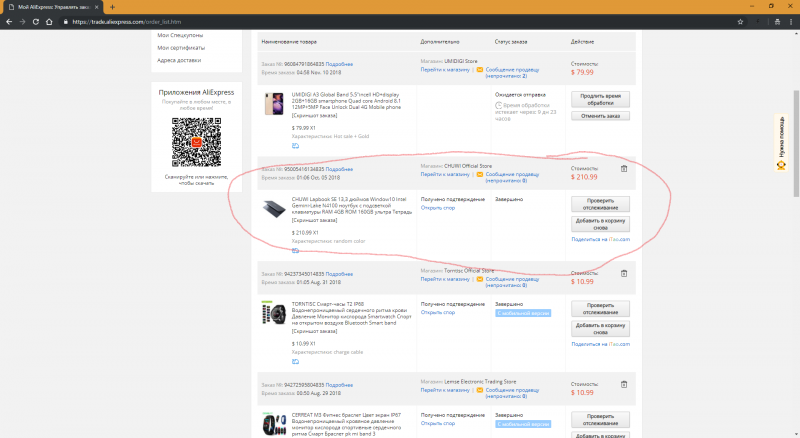
Task: Go to Torntisc Official Store via Перейти к магазину
Action: click(x=445, y=279)
